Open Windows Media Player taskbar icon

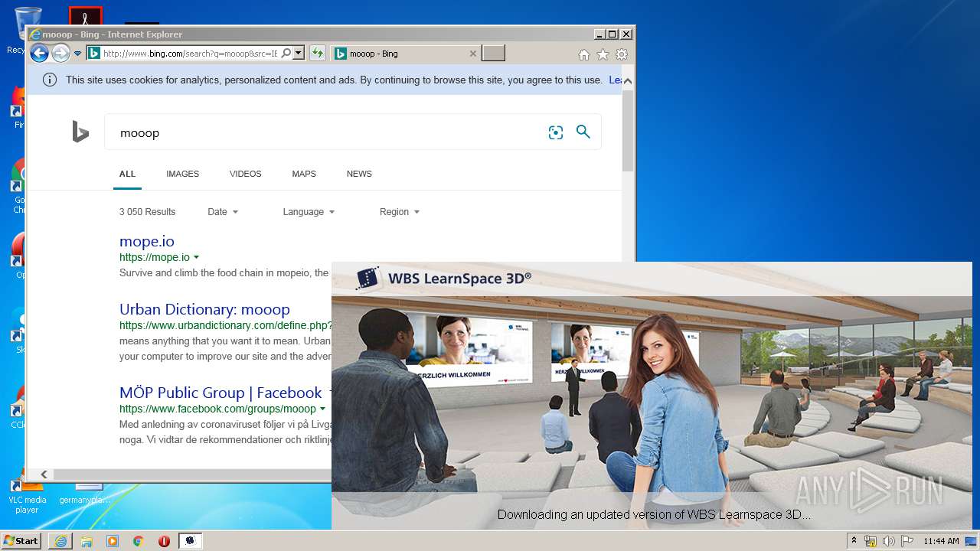pos(113,541)
